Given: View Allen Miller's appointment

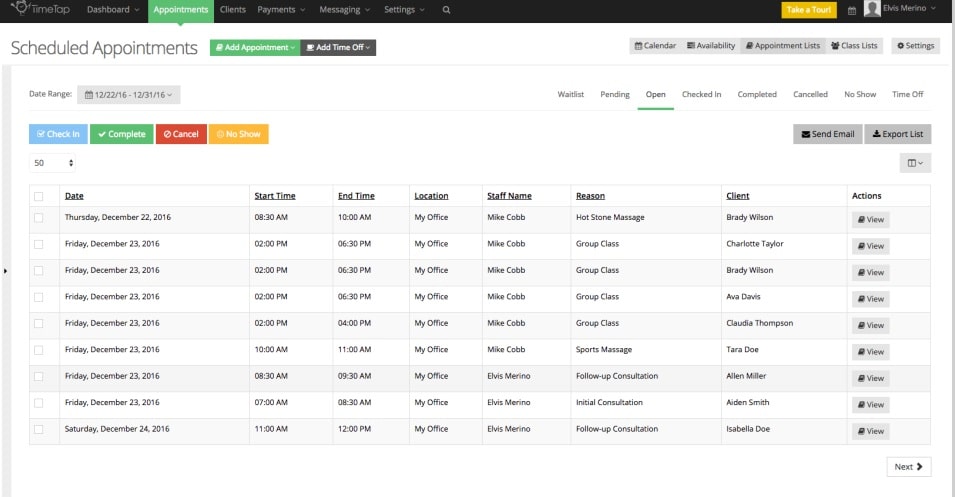Looking at the screenshot, I should 870,378.
